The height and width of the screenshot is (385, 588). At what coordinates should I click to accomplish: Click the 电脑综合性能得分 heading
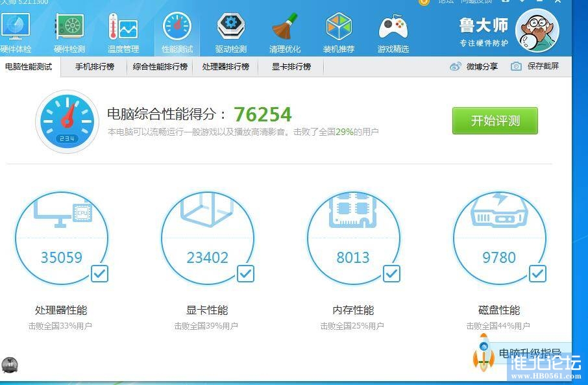(162, 114)
